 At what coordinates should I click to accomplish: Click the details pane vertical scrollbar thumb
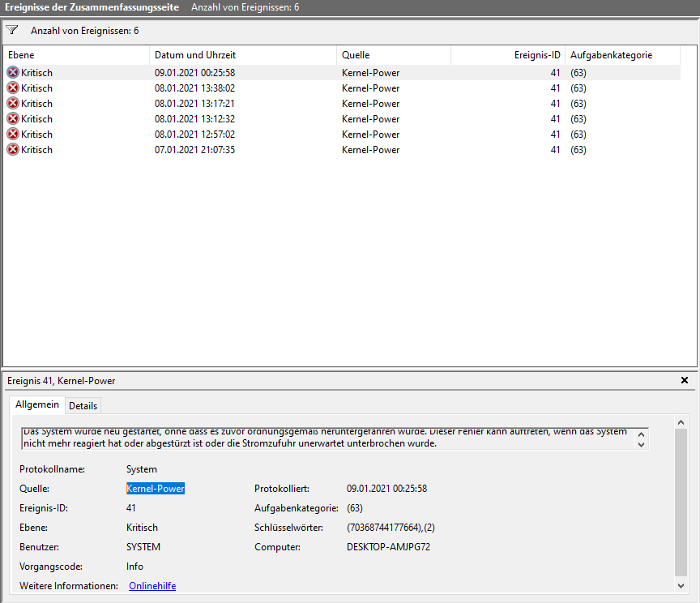[x=681, y=502]
